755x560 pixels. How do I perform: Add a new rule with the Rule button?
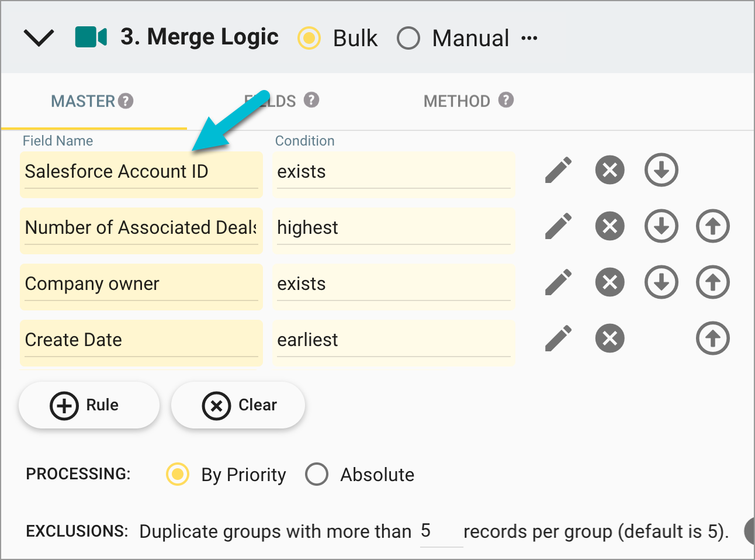[89, 405]
